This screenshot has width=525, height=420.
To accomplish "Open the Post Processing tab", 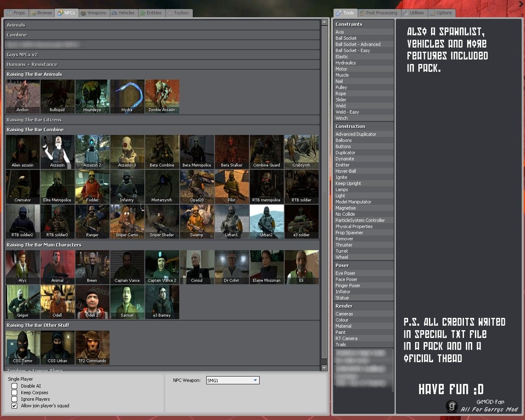I will [378, 13].
